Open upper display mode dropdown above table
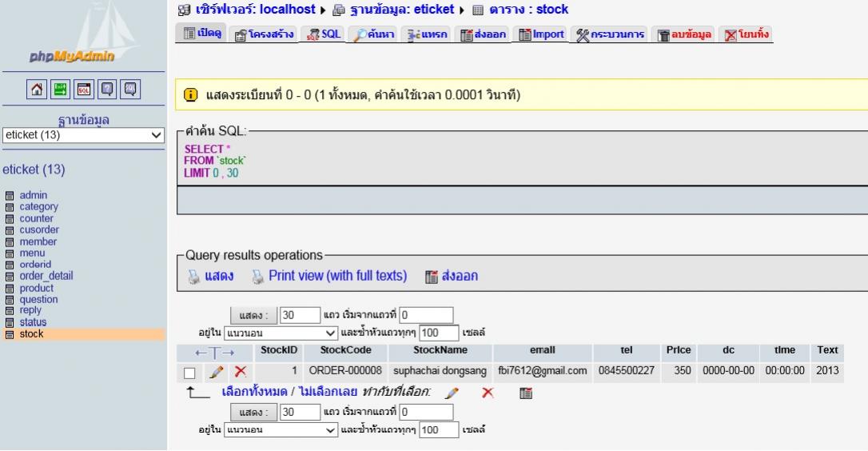The width and height of the screenshot is (868, 451). click(x=281, y=333)
